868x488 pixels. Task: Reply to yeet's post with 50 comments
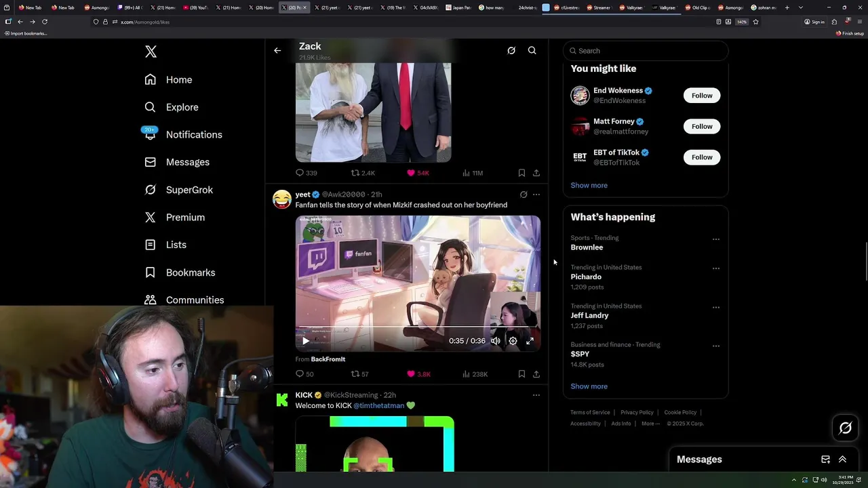pos(304,374)
